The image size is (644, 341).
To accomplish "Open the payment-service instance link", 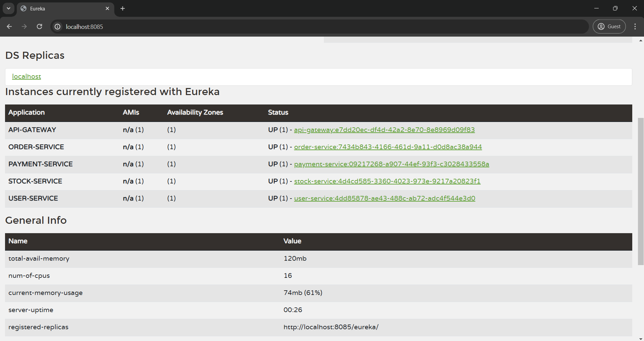I will (x=392, y=164).
